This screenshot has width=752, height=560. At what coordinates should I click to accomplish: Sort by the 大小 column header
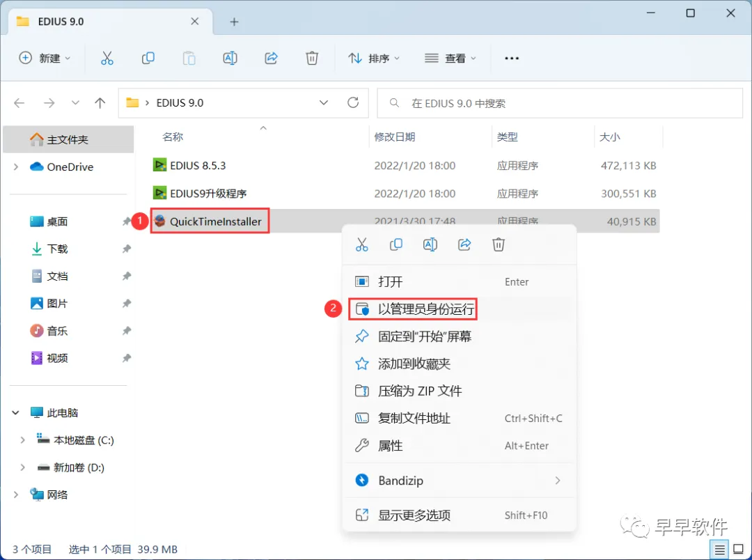(609, 137)
